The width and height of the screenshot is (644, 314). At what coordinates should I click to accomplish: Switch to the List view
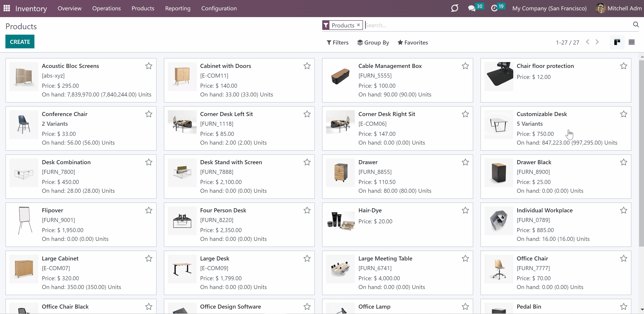pos(631,42)
